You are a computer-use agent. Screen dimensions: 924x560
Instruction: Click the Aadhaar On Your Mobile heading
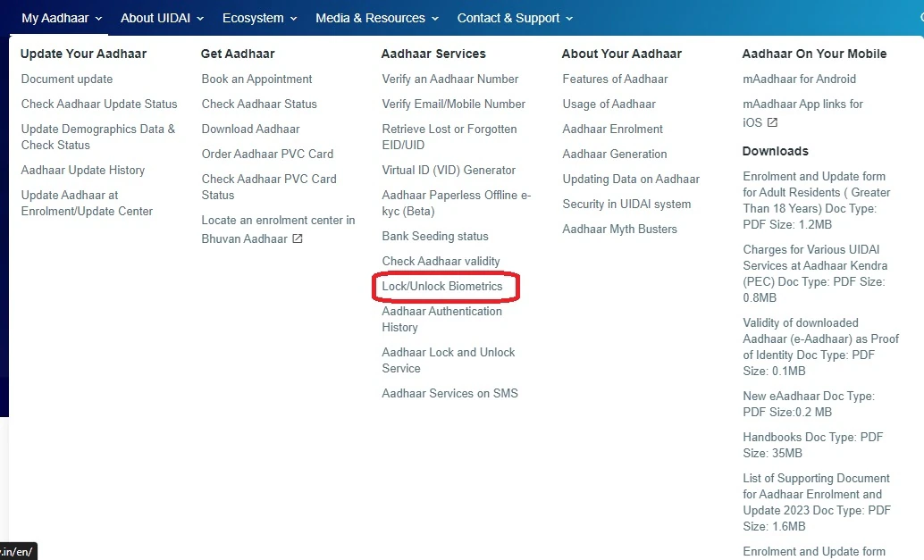click(x=814, y=54)
